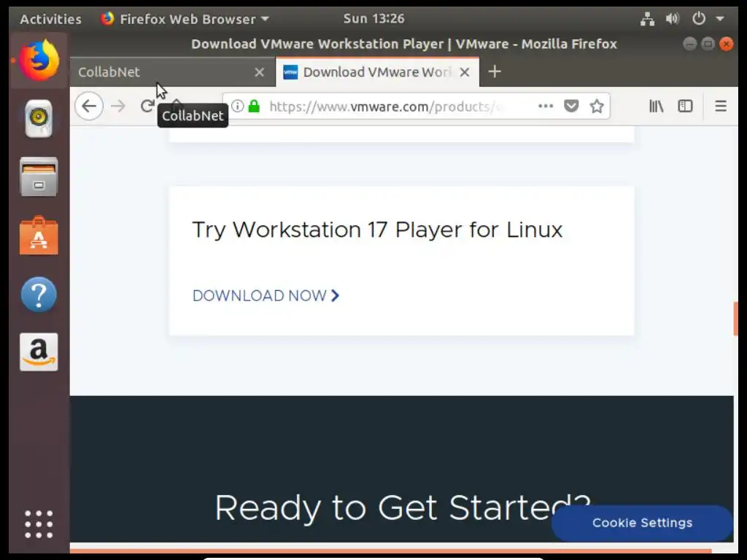
Task: Open the clock and calendar Sun 13:26
Action: (x=373, y=18)
